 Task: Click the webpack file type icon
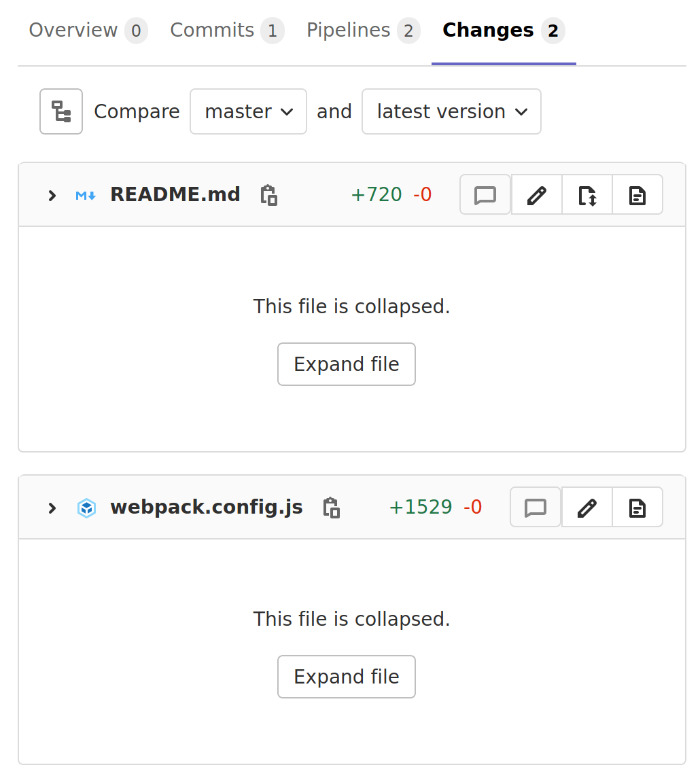pyautogui.click(x=86, y=508)
